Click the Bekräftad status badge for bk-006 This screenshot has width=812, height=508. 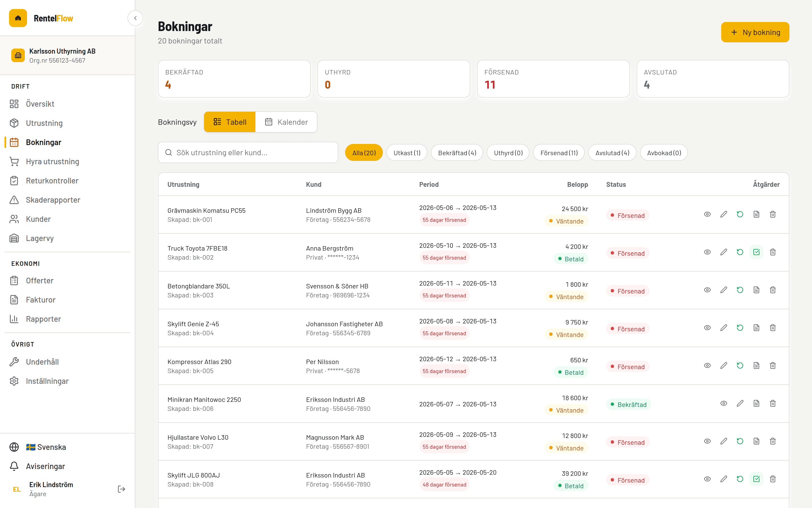pos(628,404)
